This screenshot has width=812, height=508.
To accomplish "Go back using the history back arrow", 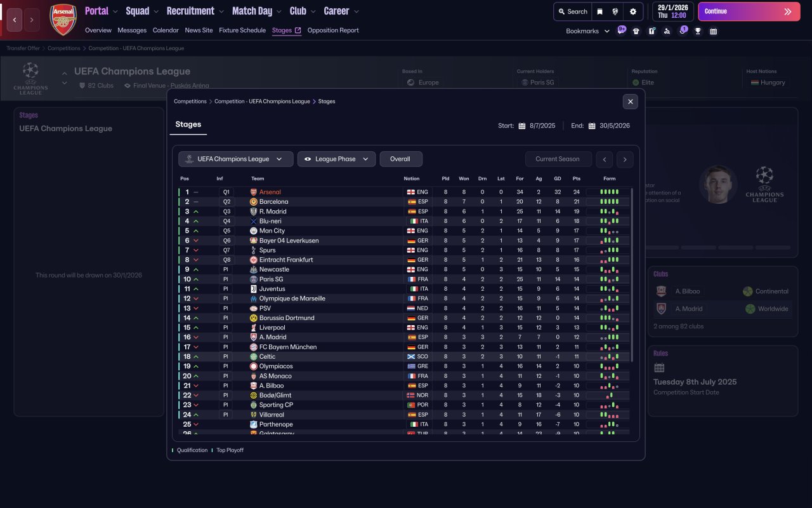I will click(x=14, y=20).
